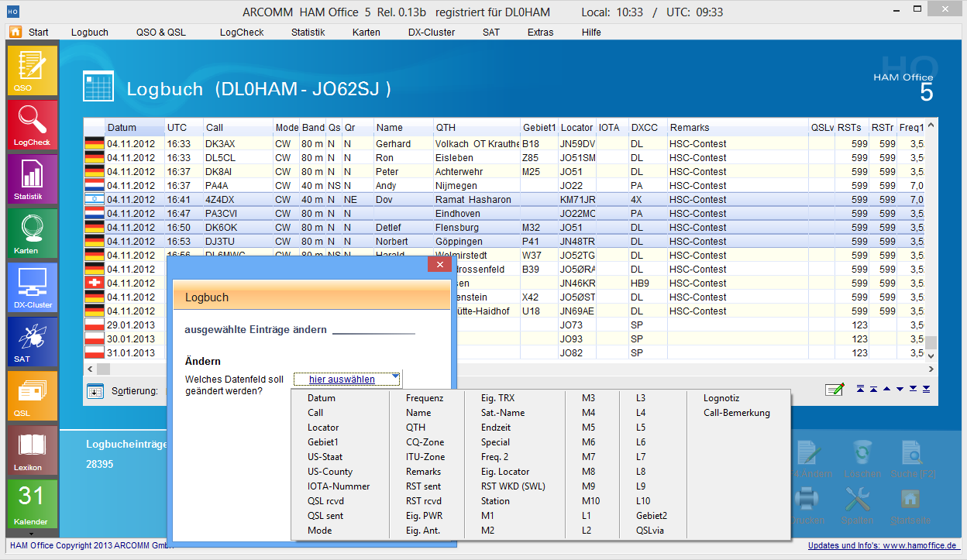Select the 4Z4DX log entry
The width and height of the screenshot is (967, 560).
504,199
